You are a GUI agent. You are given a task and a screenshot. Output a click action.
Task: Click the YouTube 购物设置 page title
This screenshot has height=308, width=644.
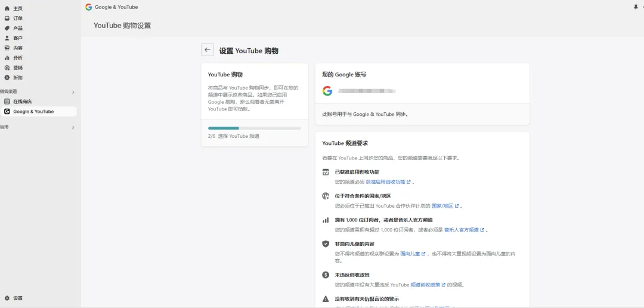pos(122,26)
